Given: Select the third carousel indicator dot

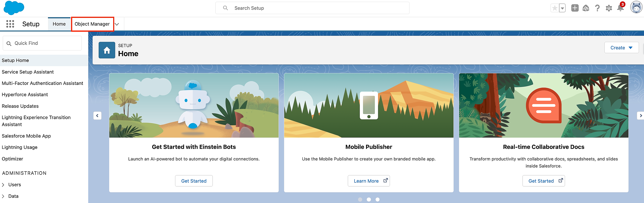Looking at the screenshot, I should pyautogui.click(x=377, y=199).
